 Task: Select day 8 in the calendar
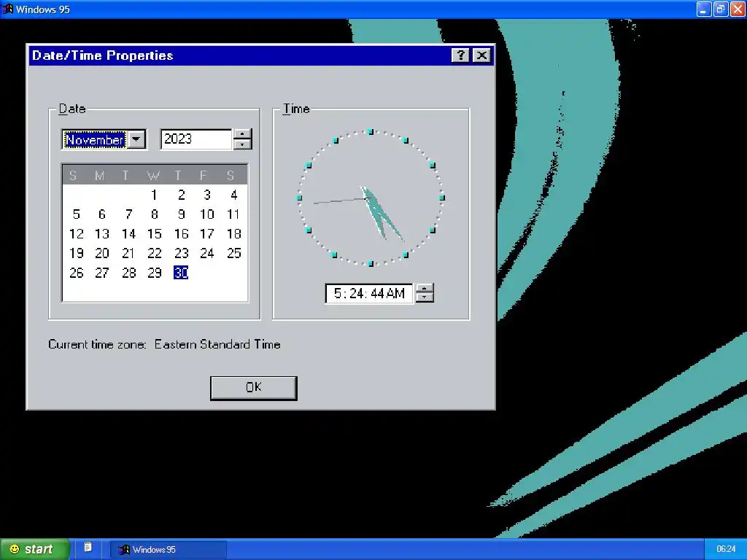click(x=155, y=214)
